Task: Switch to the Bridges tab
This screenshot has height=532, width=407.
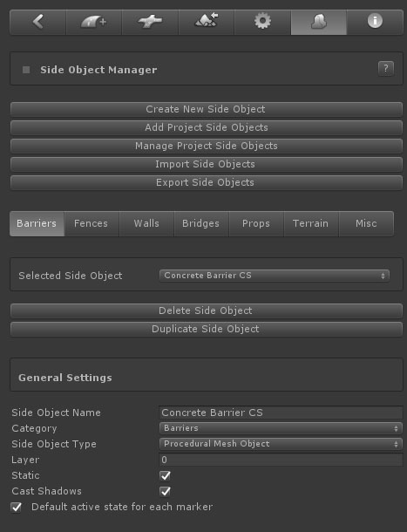Action: coord(201,223)
